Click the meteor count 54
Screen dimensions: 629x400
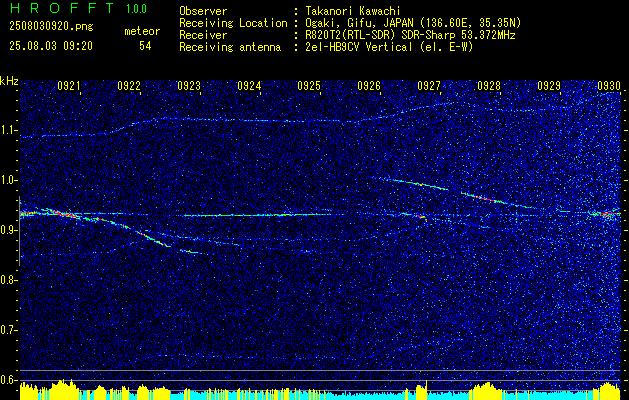145,46
